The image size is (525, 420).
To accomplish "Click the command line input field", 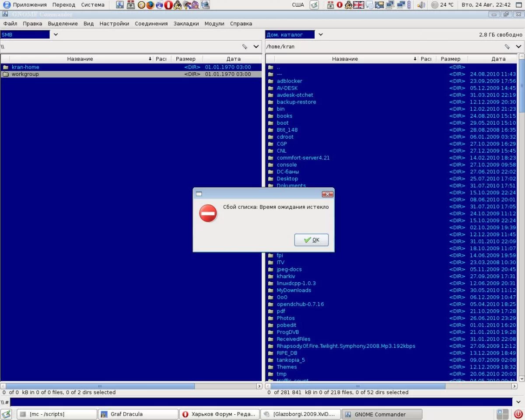I will (261, 402).
